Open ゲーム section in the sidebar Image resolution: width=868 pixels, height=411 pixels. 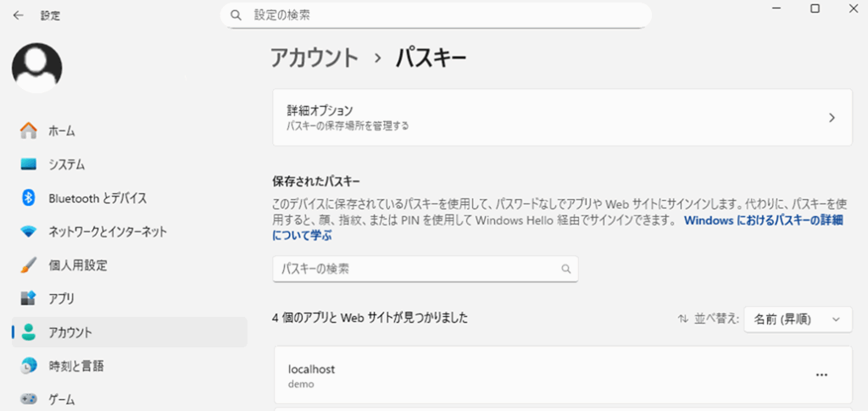point(61,399)
